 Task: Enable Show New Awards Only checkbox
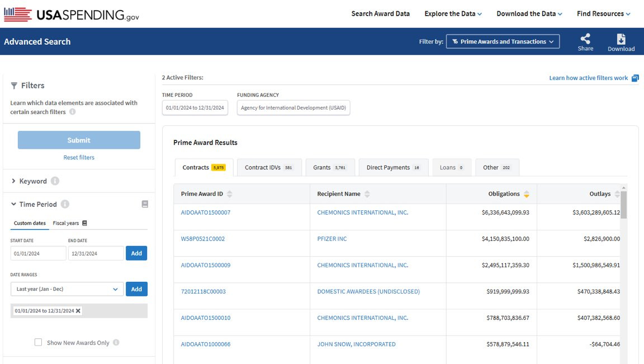tap(38, 342)
